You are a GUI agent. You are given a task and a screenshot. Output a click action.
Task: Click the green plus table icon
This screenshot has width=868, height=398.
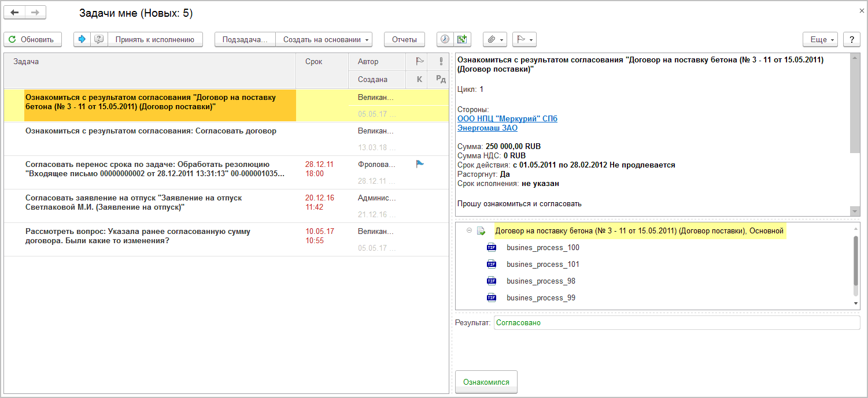(x=461, y=39)
